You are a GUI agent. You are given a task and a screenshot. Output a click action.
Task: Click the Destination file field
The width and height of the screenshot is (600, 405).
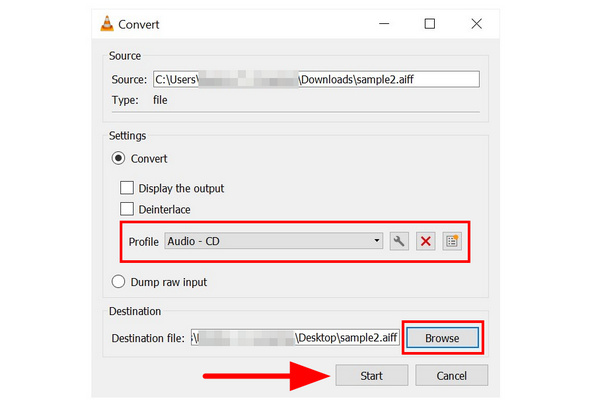(295, 338)
